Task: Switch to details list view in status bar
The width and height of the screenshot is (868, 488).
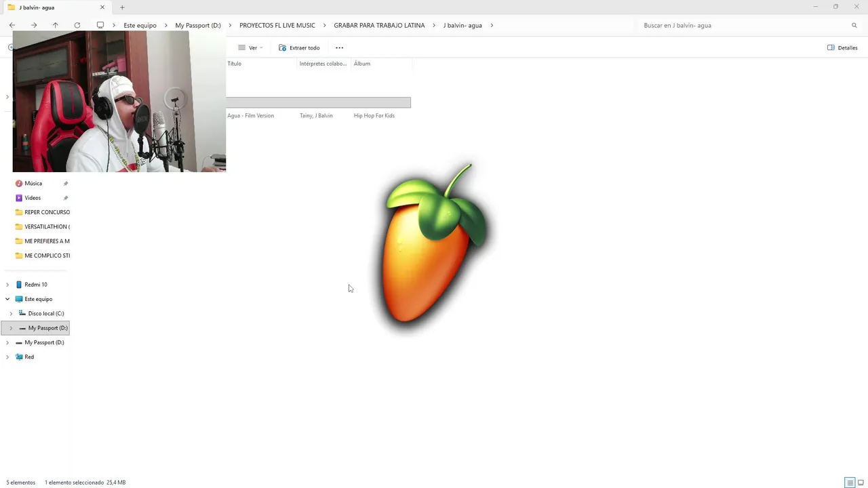Action: click(850, 483)
